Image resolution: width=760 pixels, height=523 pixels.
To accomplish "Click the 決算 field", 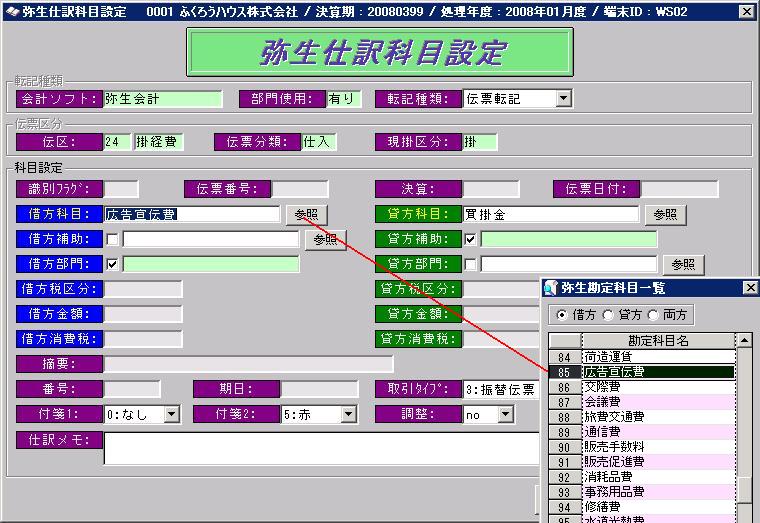I will 491,189.
